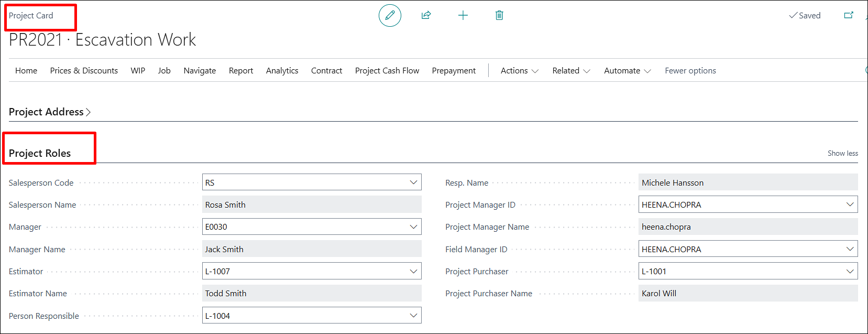This screenshot has height=334, width=868.
Task: Click the Salesperson Name field Rosa Smith
Action: coord(312,204)
